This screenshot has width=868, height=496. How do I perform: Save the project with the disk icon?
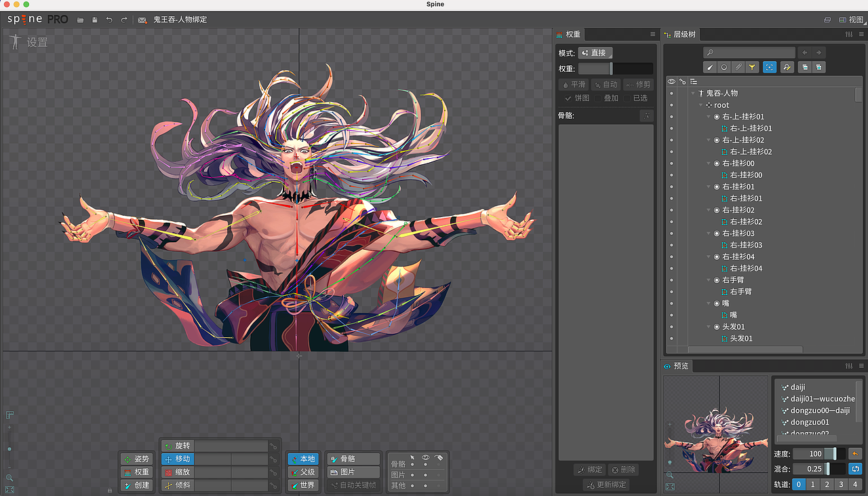pyautogui.click(x=94, y=20)
